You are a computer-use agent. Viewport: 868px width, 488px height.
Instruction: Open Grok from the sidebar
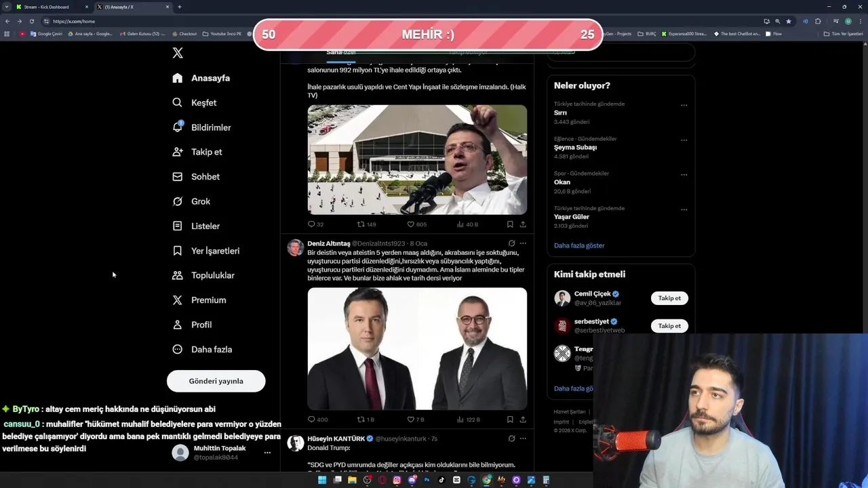[x=191, y=201]
